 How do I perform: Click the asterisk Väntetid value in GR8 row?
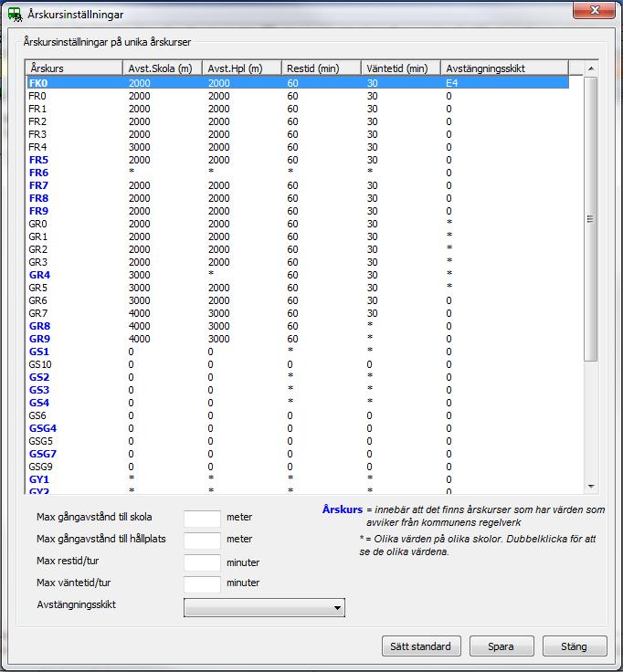tap(370, 324)
